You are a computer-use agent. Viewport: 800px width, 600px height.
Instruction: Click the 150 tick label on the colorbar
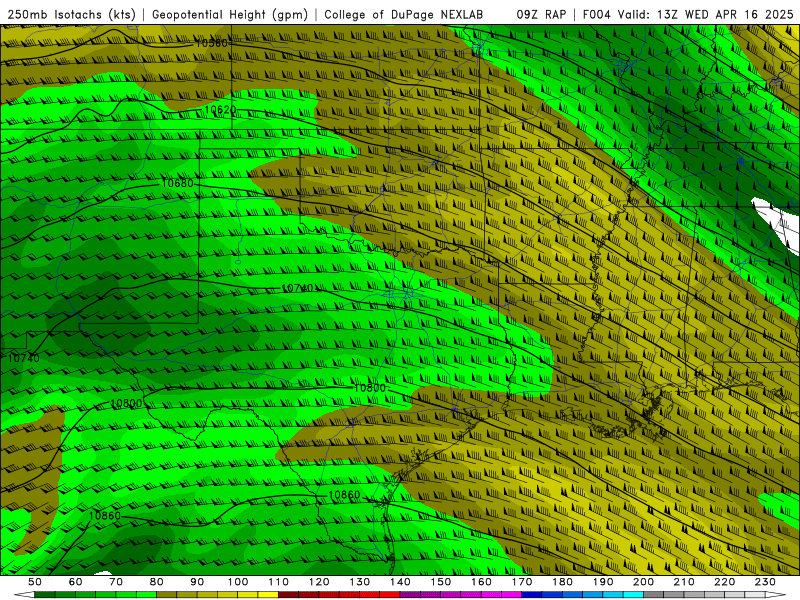pyautogui.click(x=441, y=582)
